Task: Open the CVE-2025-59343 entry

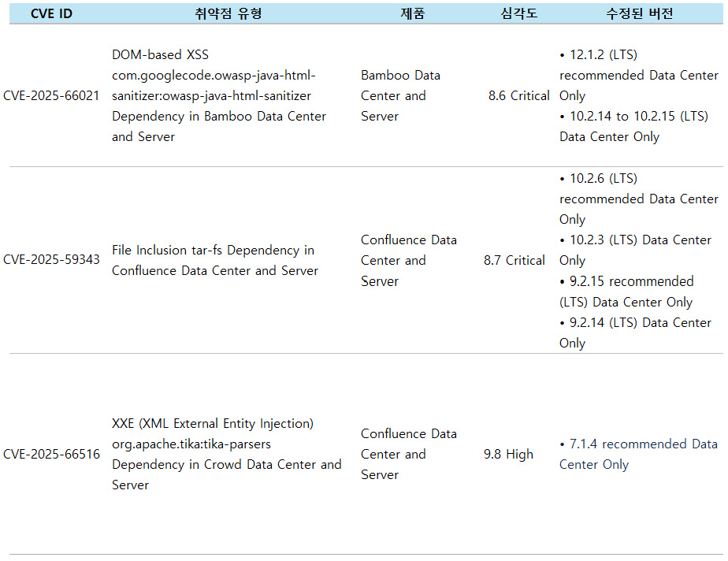Action: pyautogui.click(x=51, y=260)
